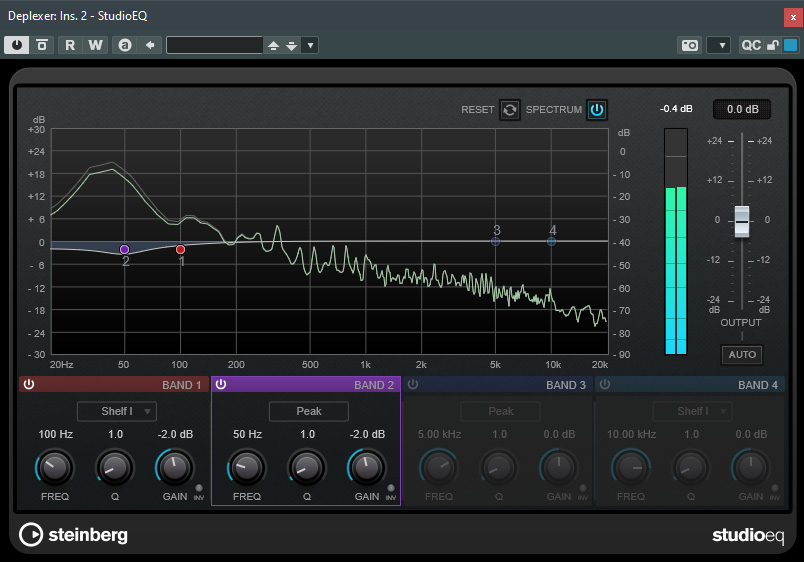Click the RESET circular arrows button

pos(510,110)
